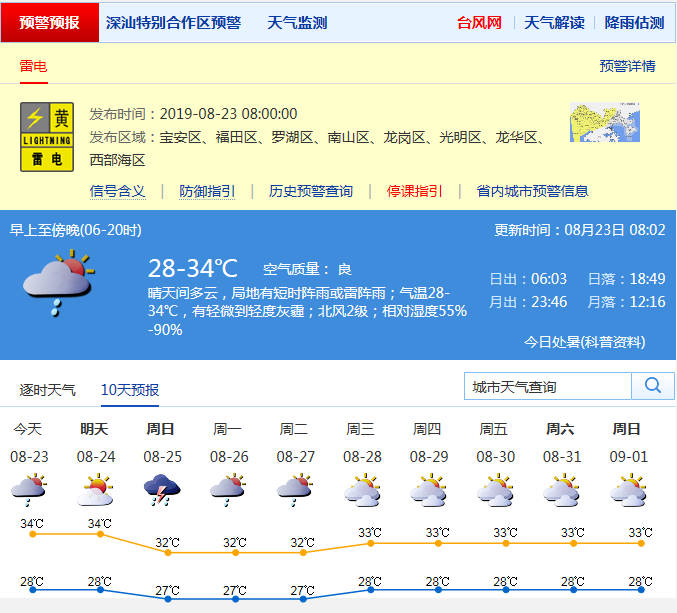Open the 台风网 link

click(x=479, y=22)
